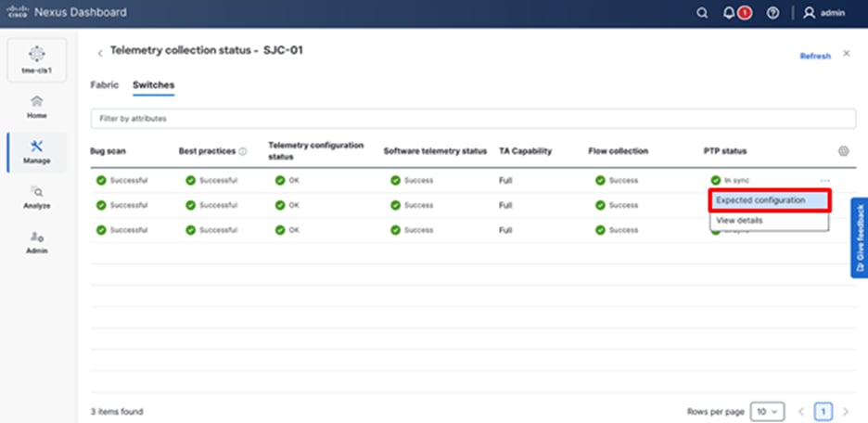The image size is (868, 423).
Task: Click the Software telemetry status header
Action: (x=435, y=151)
